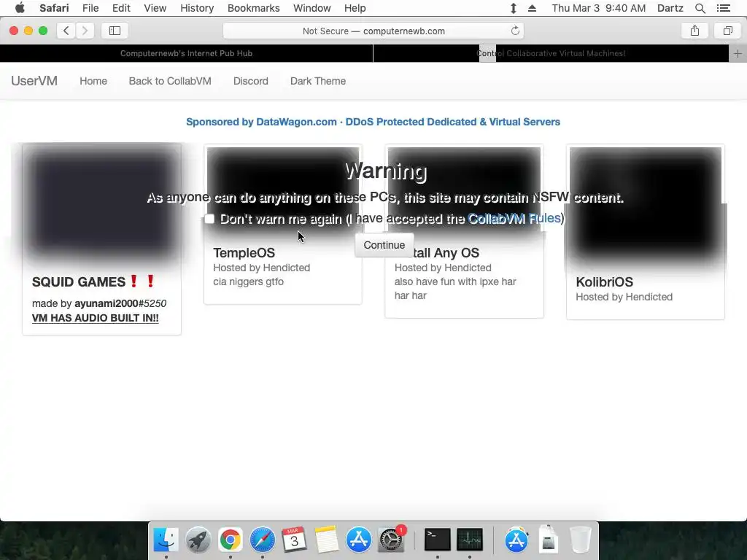Click VM HAS AUDIO BUILT IN text

click(96, 318)
